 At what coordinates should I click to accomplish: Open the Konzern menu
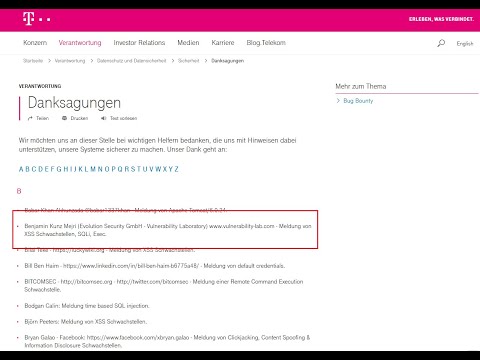pos(35,43)
